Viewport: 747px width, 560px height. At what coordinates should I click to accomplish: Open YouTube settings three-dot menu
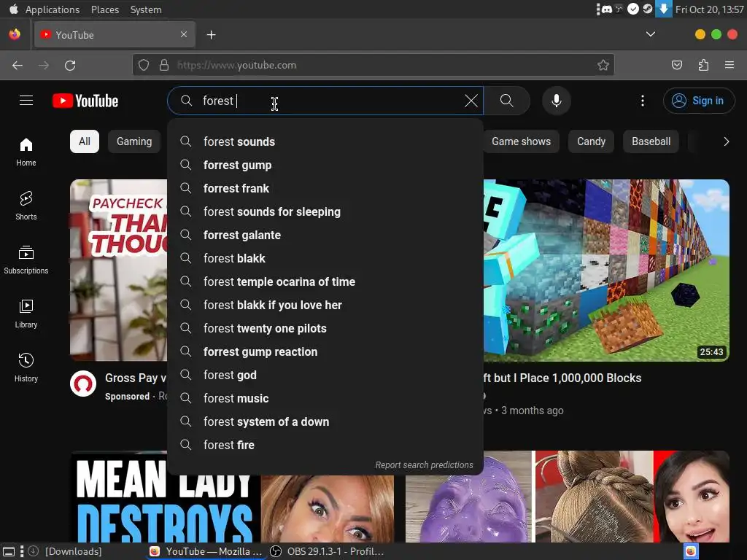point(642,101)
